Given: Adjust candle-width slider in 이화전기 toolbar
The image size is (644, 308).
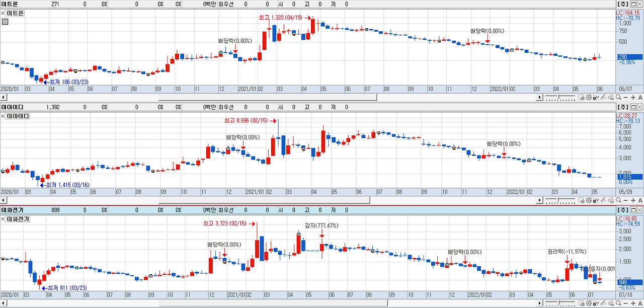Looking at the screenshot, I should click(560, 303).
